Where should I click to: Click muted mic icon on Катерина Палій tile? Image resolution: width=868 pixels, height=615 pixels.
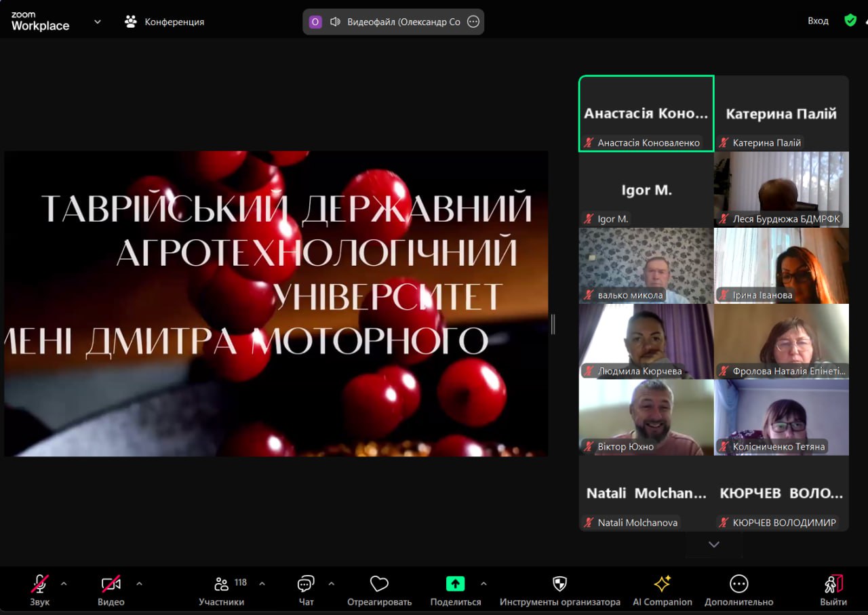click(x=724, y=143)
